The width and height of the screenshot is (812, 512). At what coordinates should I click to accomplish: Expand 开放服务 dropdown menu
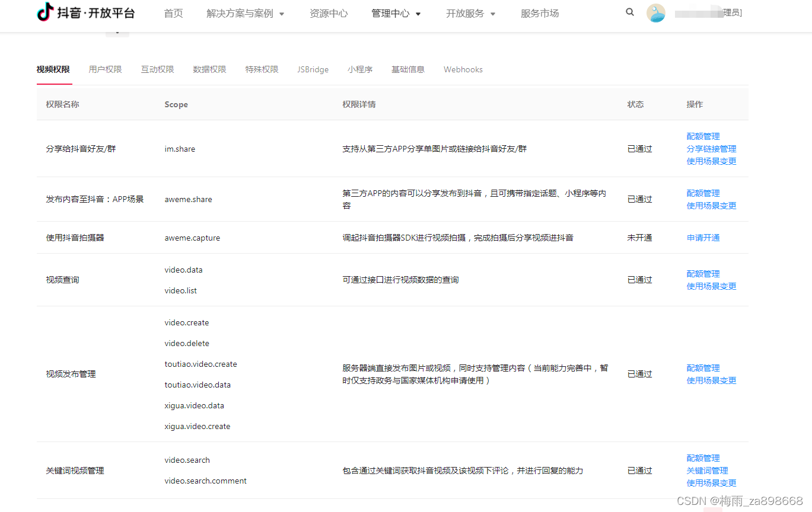471,13
